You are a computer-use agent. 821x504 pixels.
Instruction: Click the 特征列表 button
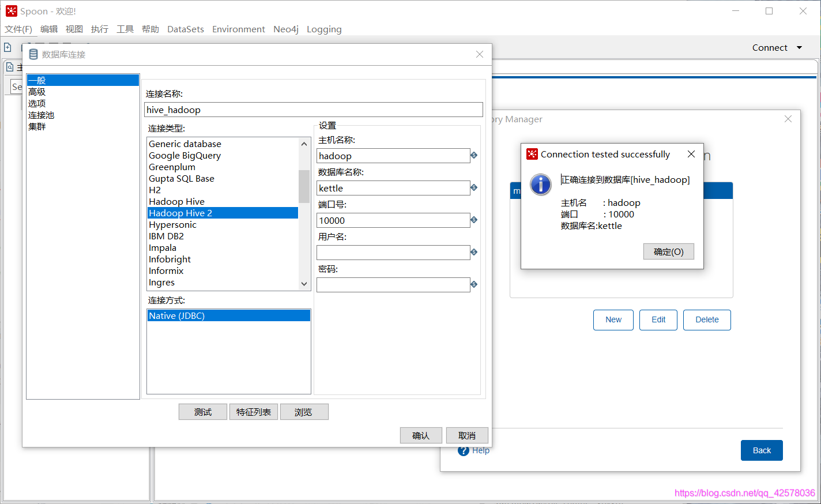254,412
